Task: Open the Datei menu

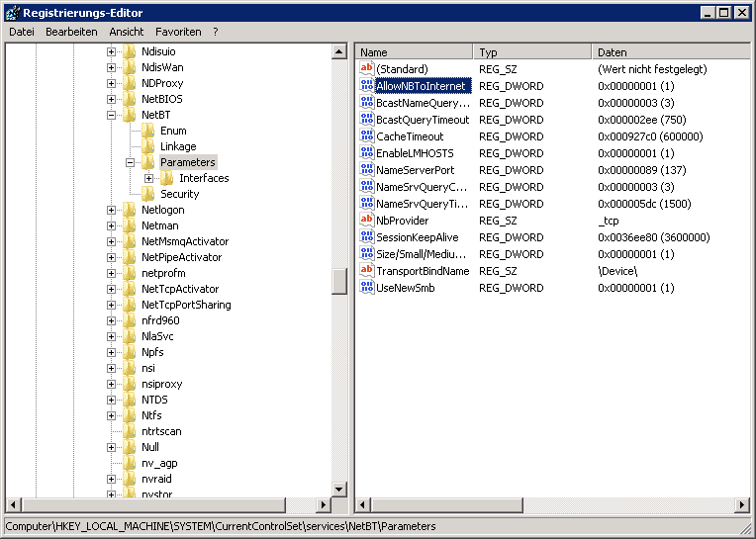Action: (x=22, y=32)
